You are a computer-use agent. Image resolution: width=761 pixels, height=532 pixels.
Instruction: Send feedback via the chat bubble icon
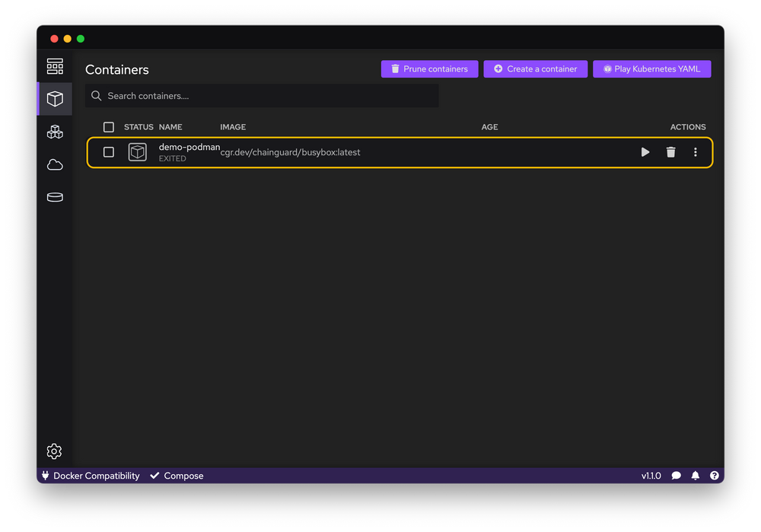click(x=676, y=475)
